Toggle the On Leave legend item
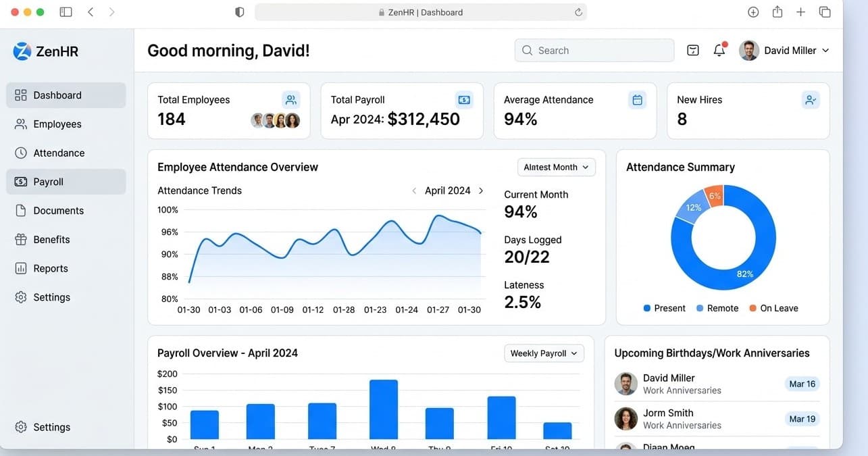868x456 pixels. tap(773, 308)
